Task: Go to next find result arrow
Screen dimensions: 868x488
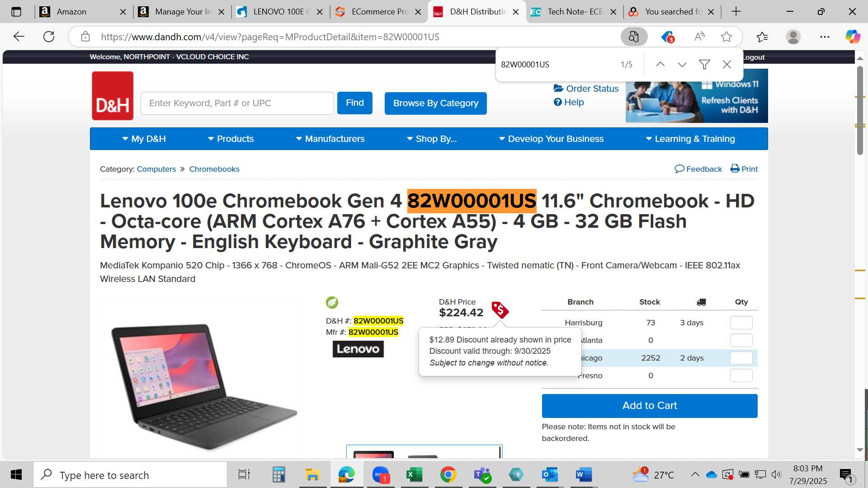Action: [x=682, y=65]
